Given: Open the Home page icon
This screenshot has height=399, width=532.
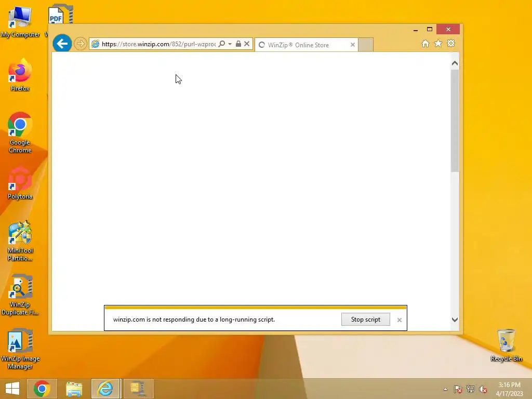Looking at the screenshot, I should (425, 44).
